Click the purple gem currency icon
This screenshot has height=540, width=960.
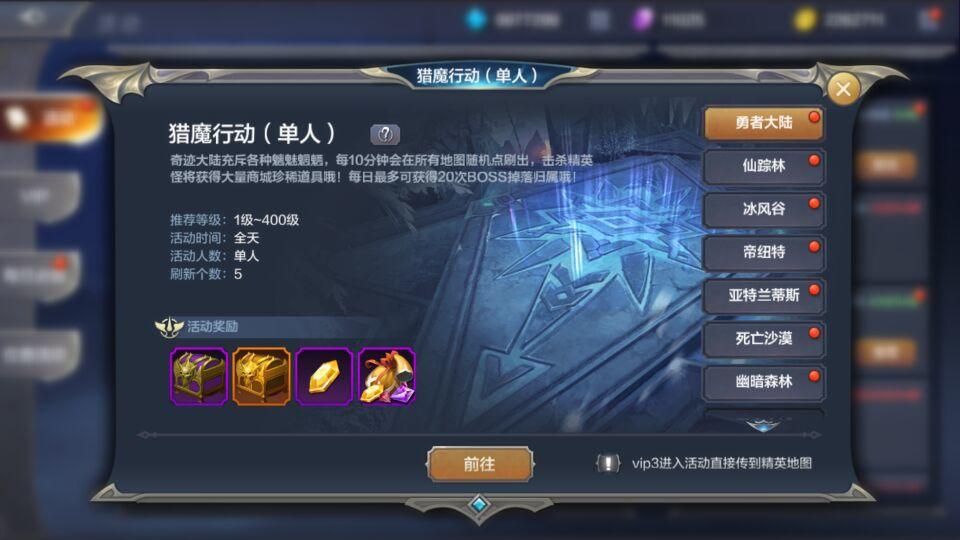(x=643, y=20)
